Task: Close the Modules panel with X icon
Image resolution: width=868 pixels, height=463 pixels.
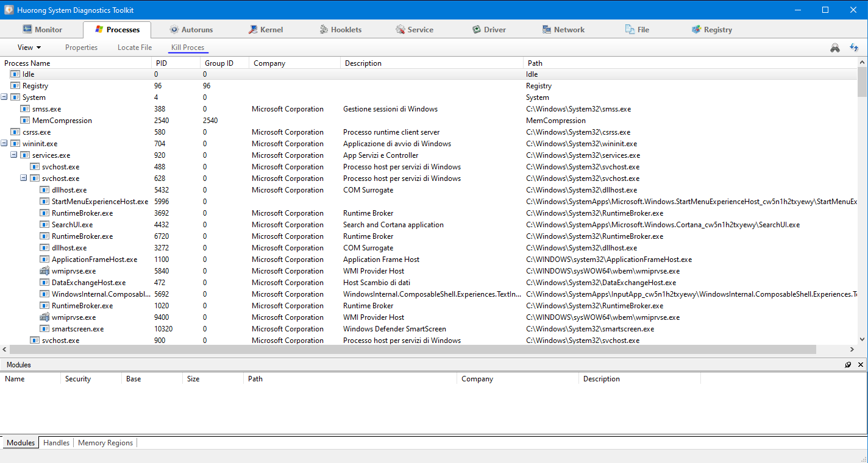Action: coord(861,365)
